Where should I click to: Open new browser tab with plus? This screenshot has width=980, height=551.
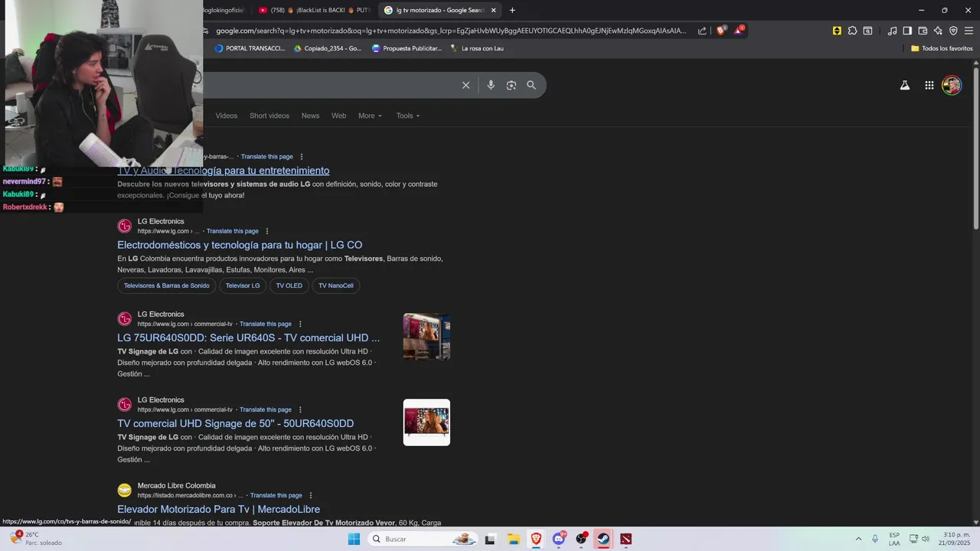click(x=512, y=10)
